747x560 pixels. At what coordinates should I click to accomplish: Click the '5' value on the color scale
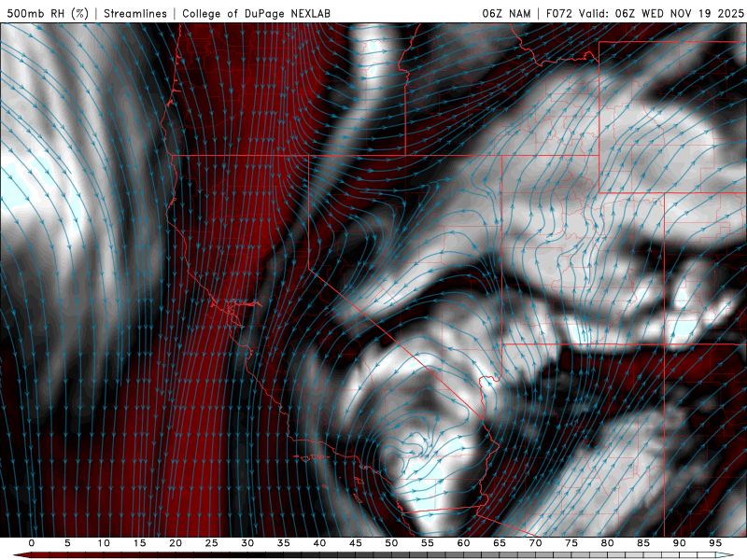click(x=67, y=543)
